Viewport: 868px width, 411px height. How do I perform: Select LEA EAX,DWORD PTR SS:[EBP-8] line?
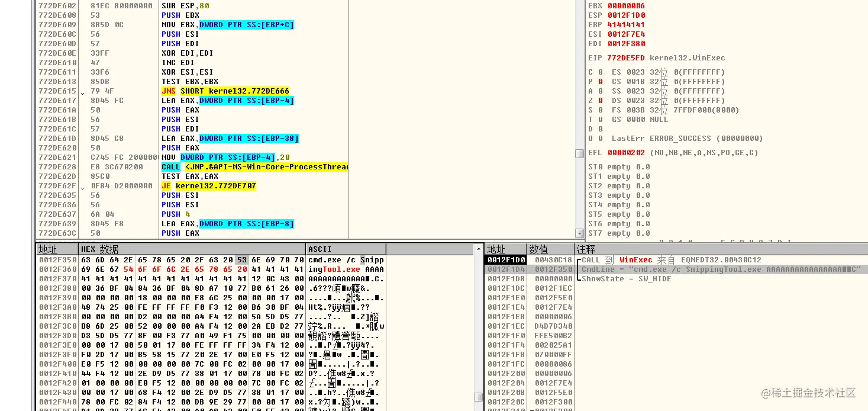228,224
